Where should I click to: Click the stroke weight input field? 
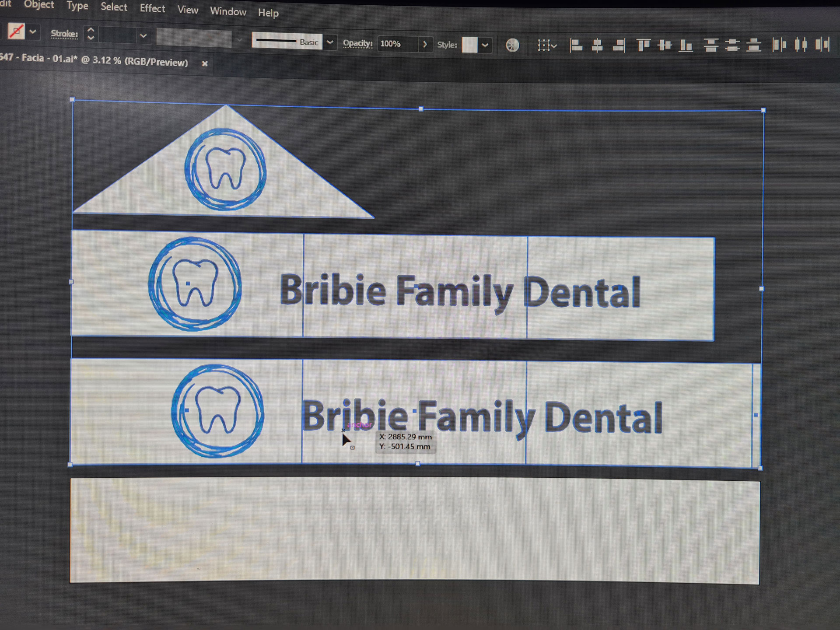[116, 35]
